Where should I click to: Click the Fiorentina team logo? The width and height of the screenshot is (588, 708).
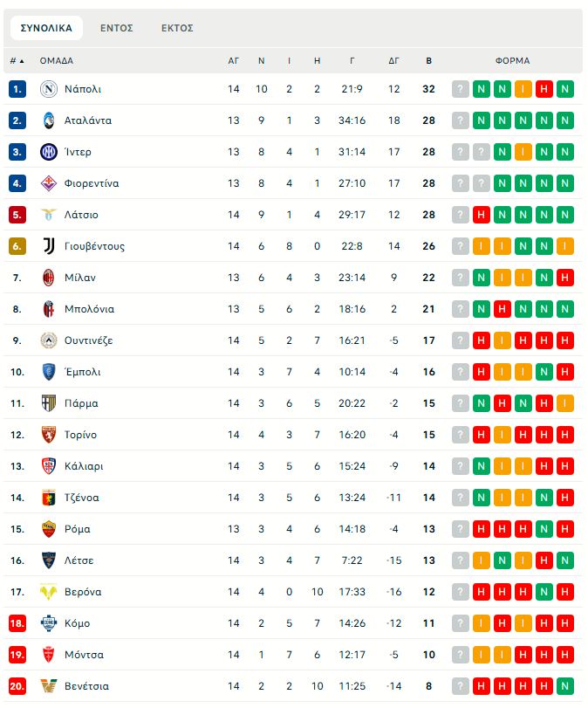pyautogui.click(x=49, y=183)
